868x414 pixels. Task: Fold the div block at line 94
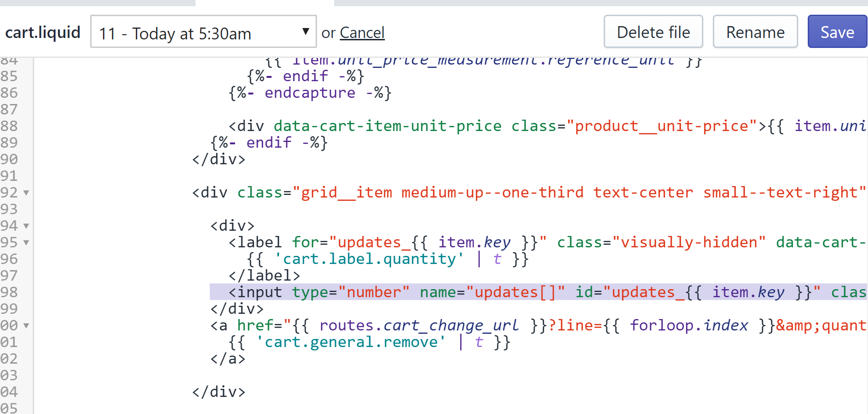27,226
